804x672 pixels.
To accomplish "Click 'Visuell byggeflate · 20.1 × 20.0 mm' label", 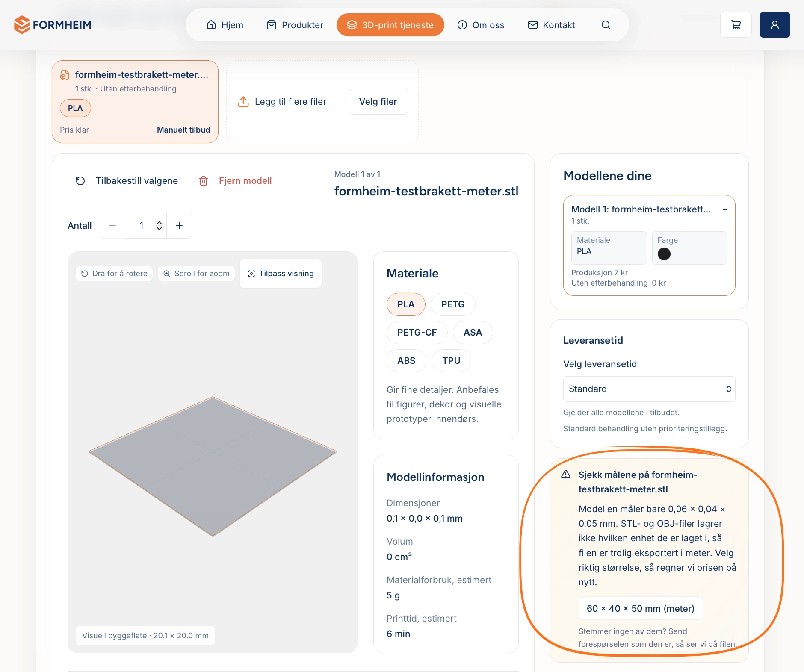I will [x=145, y=636].
